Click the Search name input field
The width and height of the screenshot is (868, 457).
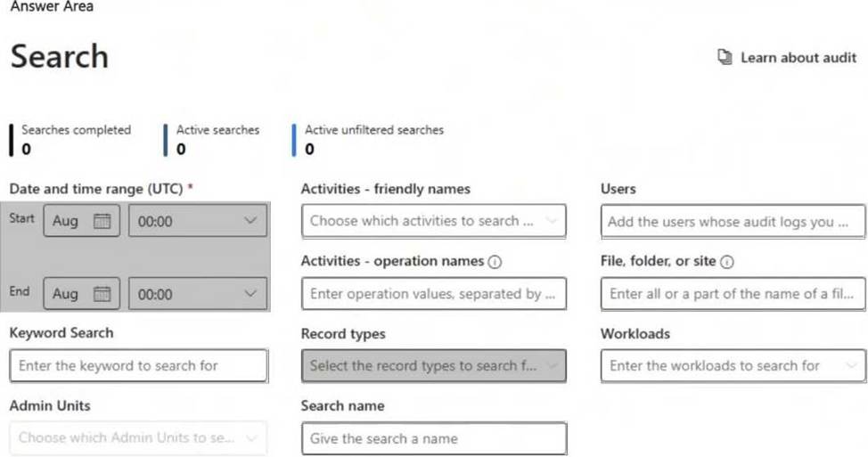(x=433, y=438)
